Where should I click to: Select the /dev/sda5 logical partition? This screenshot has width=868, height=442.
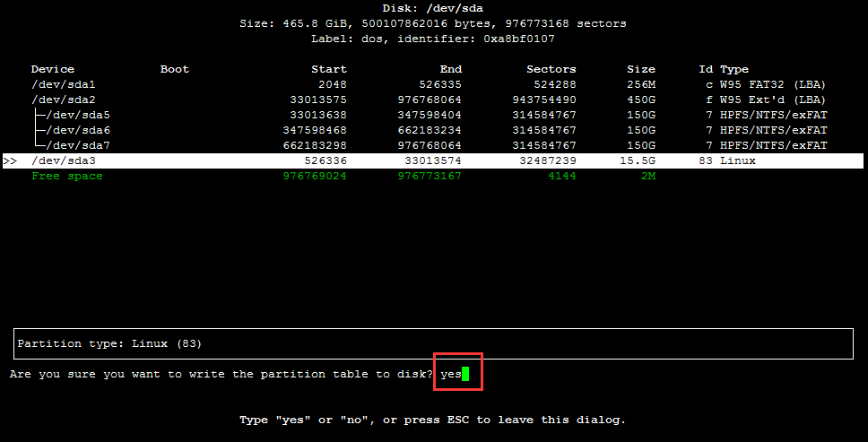pos(77,115)
